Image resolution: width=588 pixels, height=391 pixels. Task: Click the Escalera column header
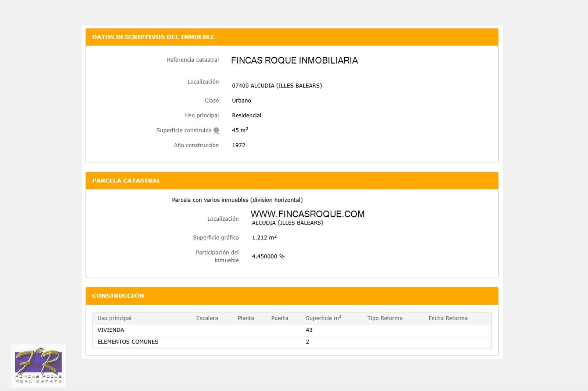[x=207, y=318]
